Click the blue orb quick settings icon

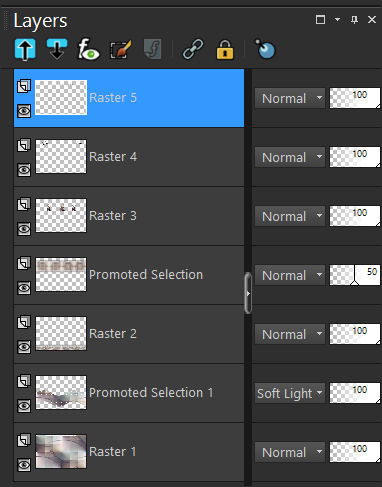(265, 49)
